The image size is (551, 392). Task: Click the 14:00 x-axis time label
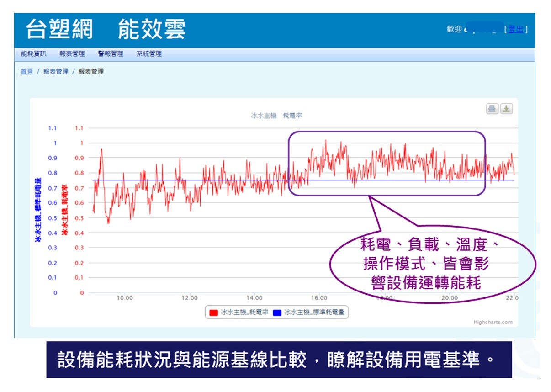(x=254, y=298)
